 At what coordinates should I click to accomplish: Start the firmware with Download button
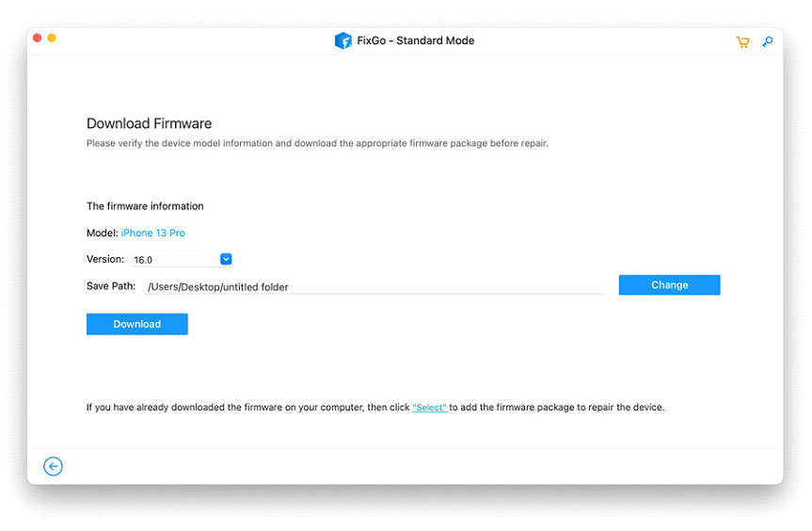(x=137, y=324)
